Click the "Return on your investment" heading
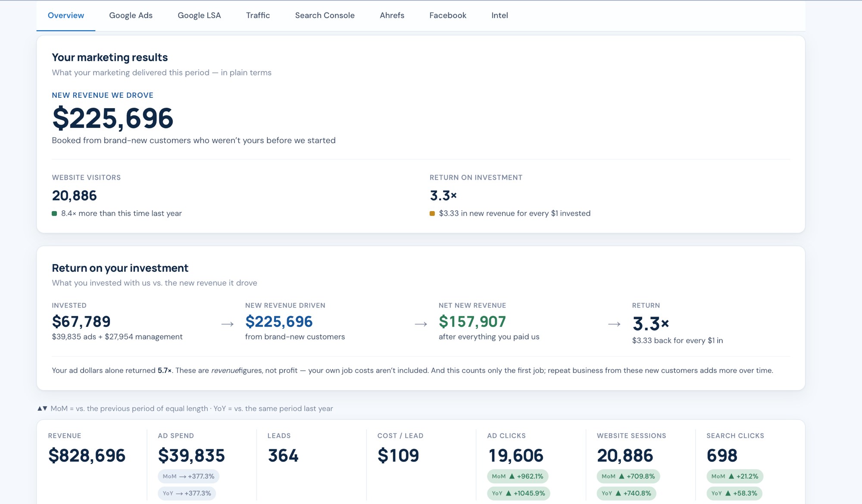Image resolution: width=862 pixels, height=504 pixels. [120, 268]
